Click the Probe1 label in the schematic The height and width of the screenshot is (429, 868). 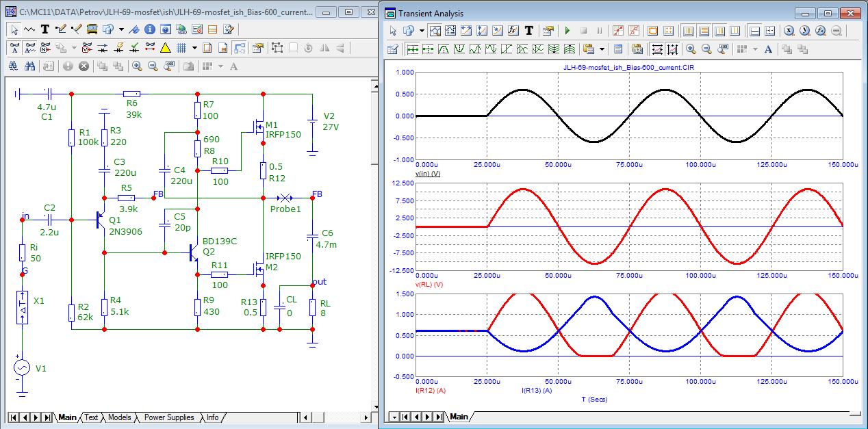pyautogui.click(x=285, y=209)
